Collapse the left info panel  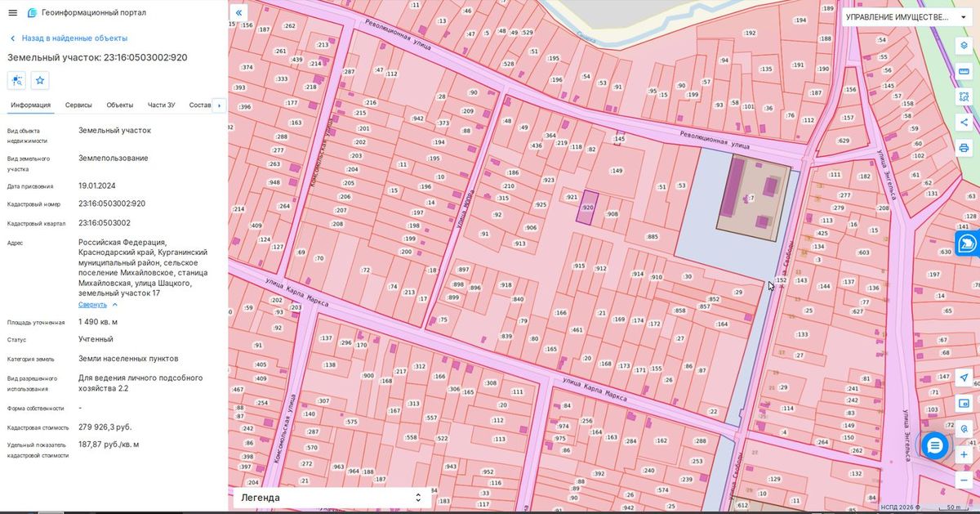[238, 12]
